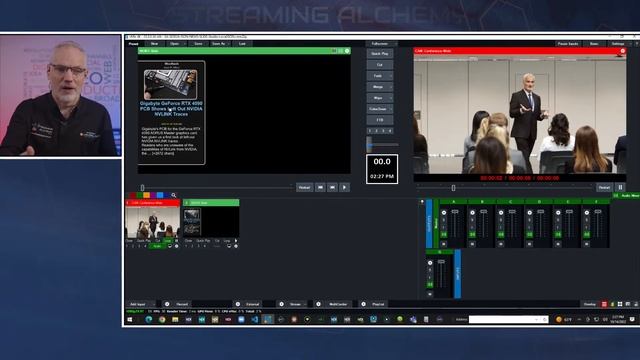Viewport: 640px width, 360px height.
Task: Click preview window position slider handle
Action: point(142,188)
